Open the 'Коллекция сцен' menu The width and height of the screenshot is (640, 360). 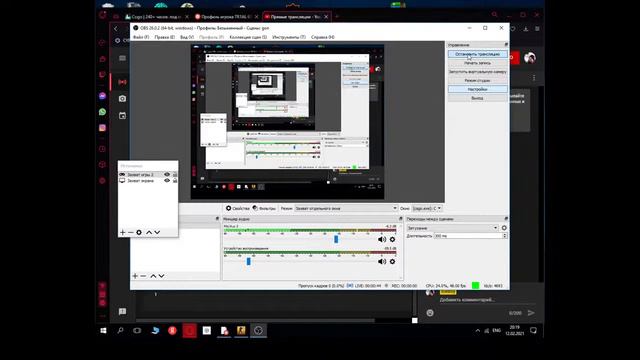pos(248,37)
